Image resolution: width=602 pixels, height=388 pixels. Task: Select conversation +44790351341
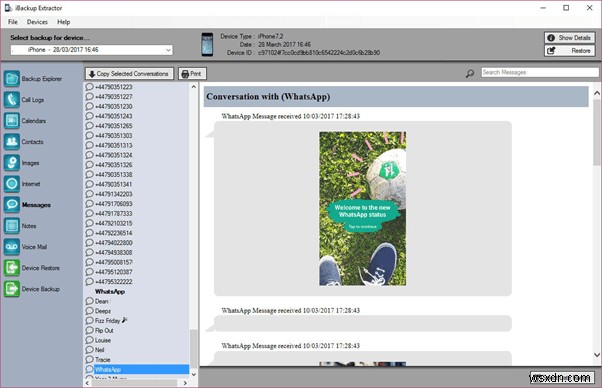click(x=114, y=184)
